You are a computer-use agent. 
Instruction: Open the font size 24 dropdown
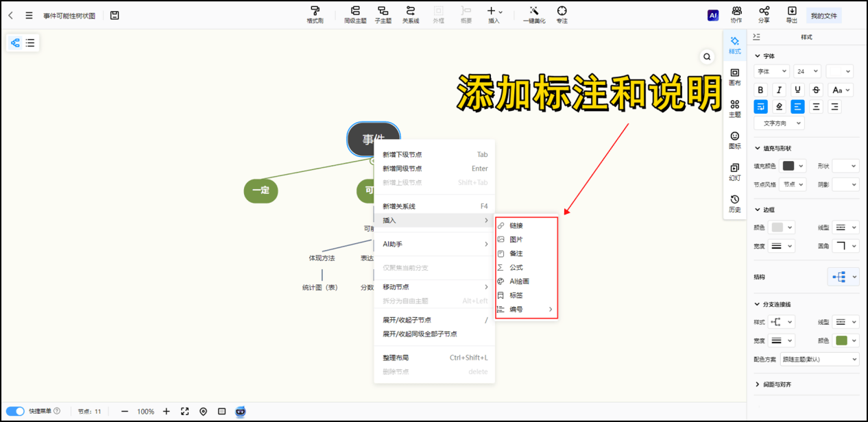point(807,71)
